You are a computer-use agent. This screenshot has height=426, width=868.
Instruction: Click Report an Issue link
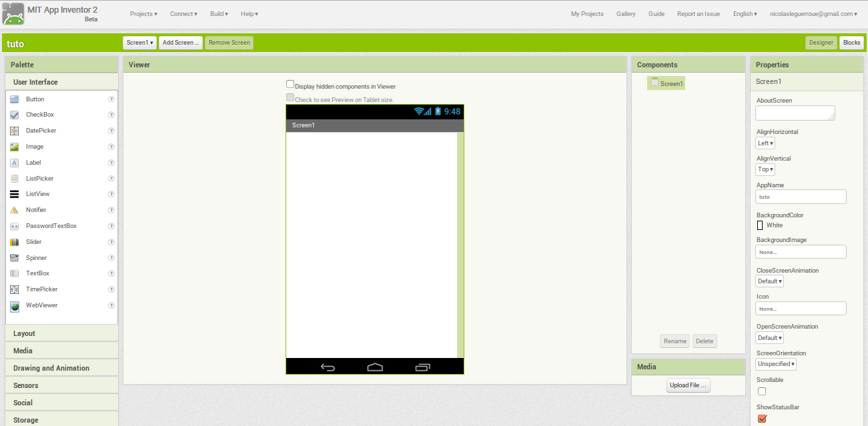coord(699,14)
